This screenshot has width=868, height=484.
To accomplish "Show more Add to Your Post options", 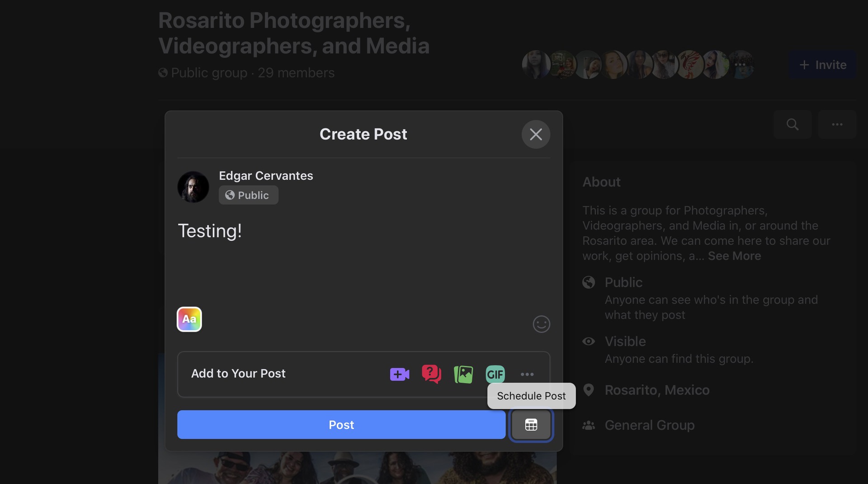I will [527, 375].
